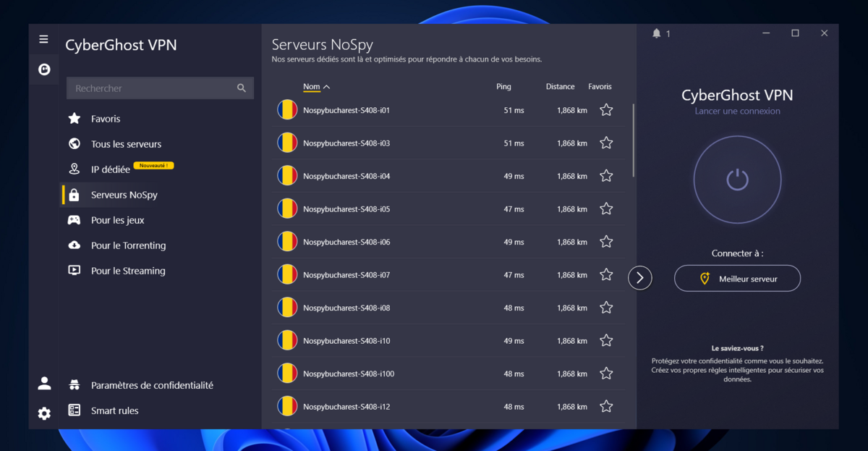868x451 pixels.
Task: Click into the Rechercher search field
Action: click(x=160, y=88)
